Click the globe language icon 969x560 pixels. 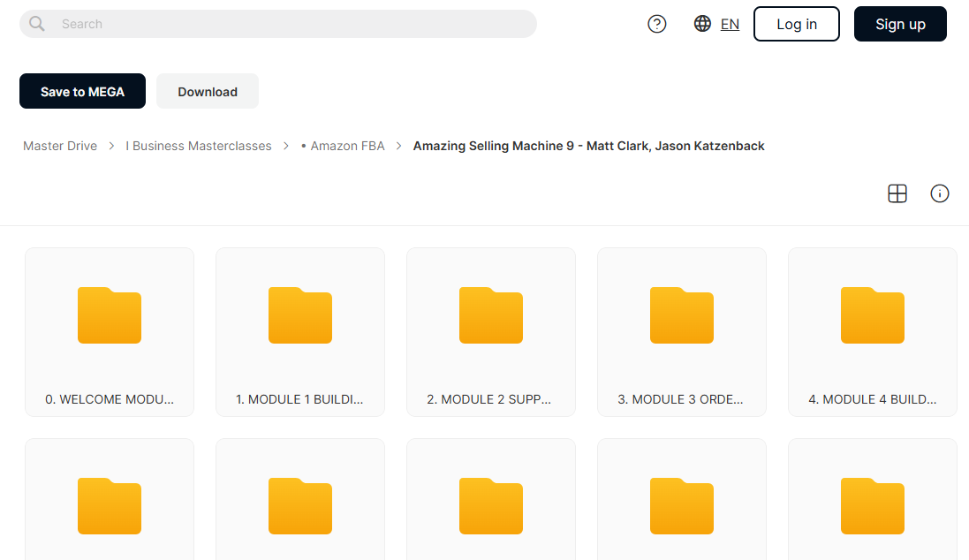(702, 24)
